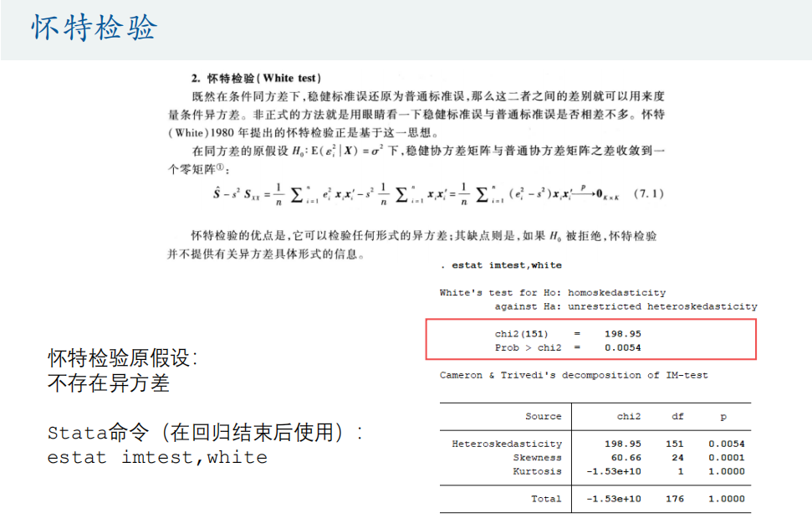The height and width of the screenshot is (529, 812).
Task: Click the ". estat imtest,white" Stata output line
Action: (500, 265)
